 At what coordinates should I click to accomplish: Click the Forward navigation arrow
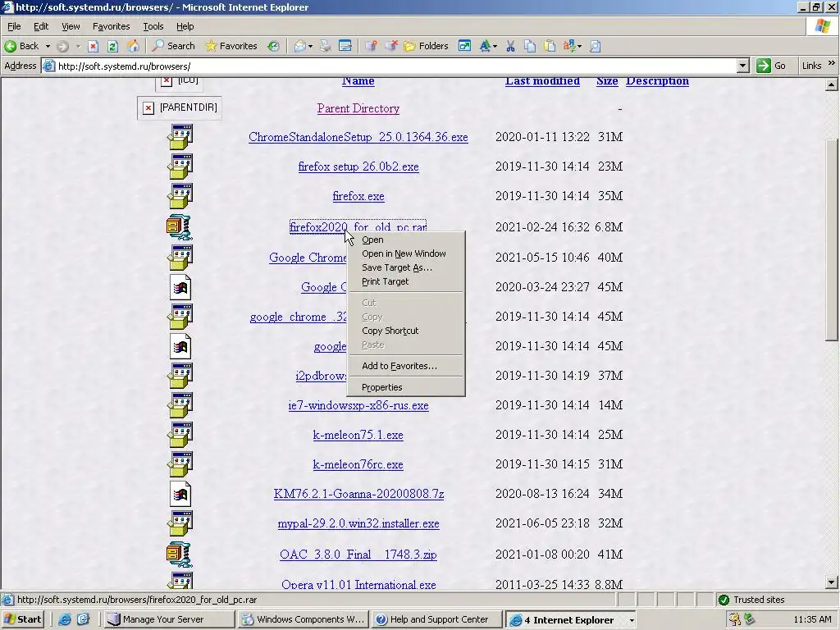(x=62, y=46)
